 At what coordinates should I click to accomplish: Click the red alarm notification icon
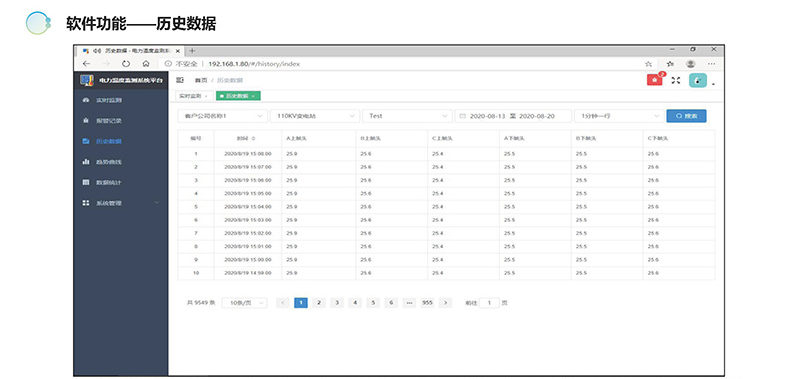[x=654, y=80]
